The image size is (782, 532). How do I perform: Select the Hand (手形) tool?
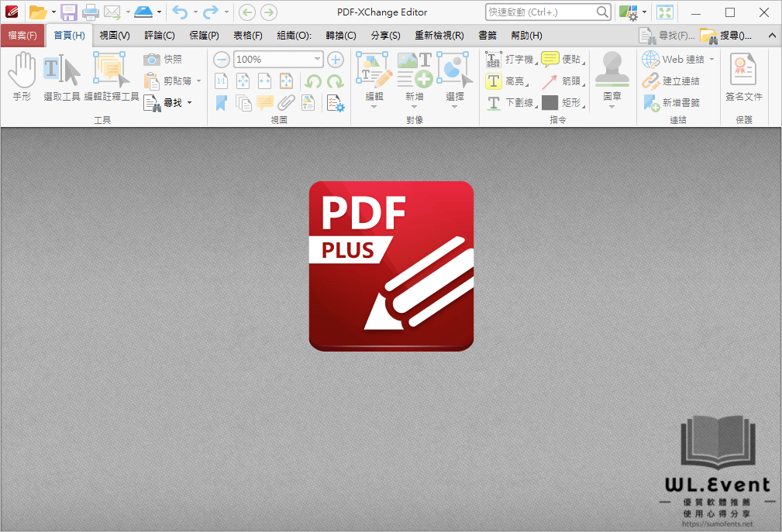coord(22,77)
